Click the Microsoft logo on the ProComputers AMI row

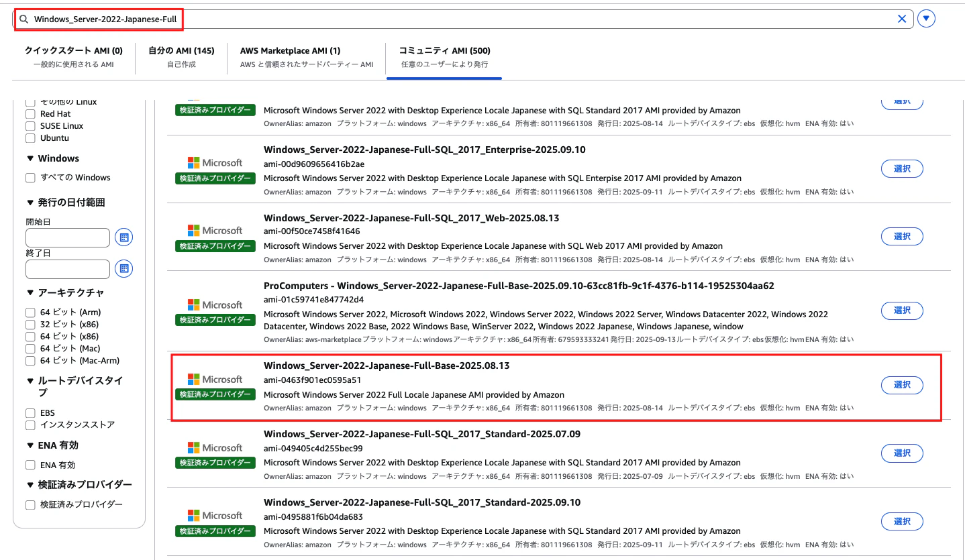215,305
